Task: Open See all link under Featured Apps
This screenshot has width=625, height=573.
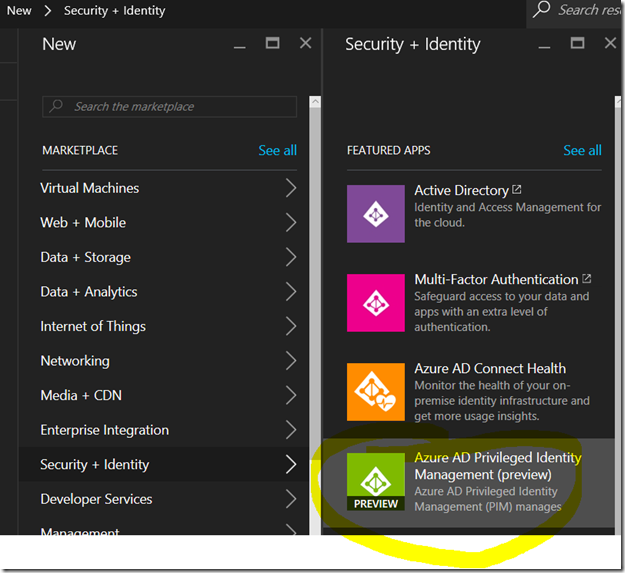Action: pyautogui.click(x=582, y=150)
